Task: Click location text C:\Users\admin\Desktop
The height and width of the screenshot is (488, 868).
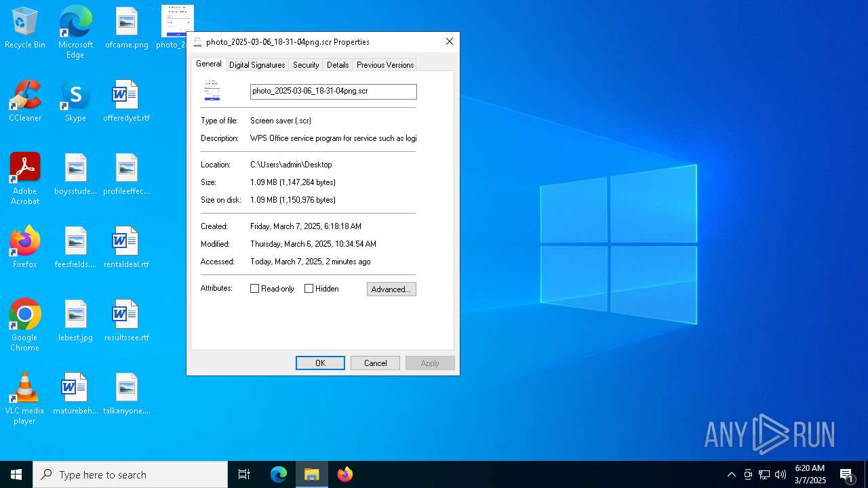Action: 291,165
